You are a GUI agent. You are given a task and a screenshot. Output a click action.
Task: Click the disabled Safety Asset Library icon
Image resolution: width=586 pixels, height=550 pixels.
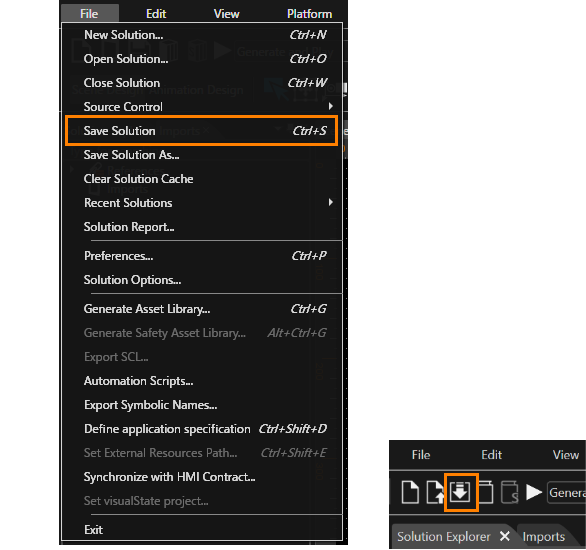(x=510, y=492)
